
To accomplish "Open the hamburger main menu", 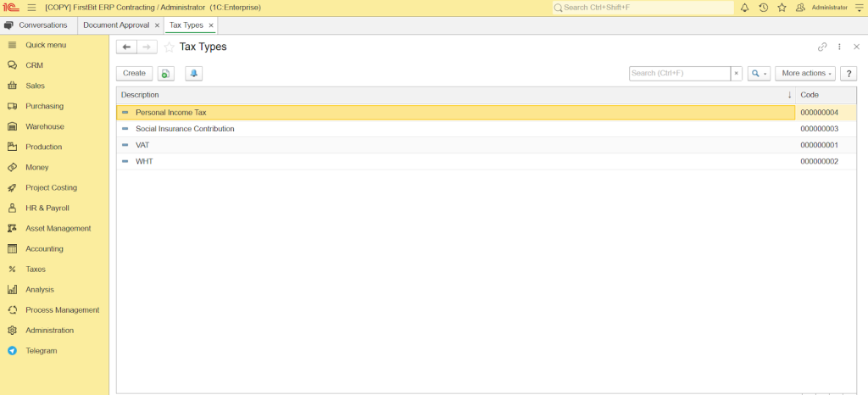I will click(x=31, y=8).
